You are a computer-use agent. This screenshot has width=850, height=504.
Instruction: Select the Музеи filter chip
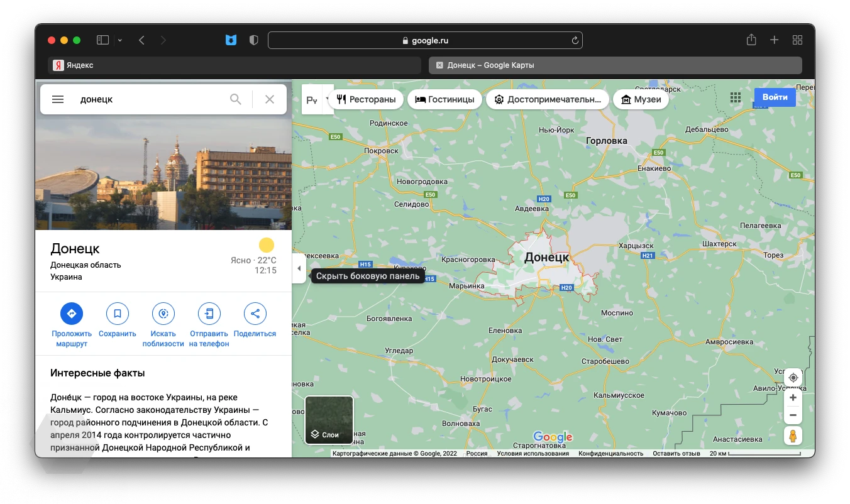pyautogui.click(x=641, y=99)
